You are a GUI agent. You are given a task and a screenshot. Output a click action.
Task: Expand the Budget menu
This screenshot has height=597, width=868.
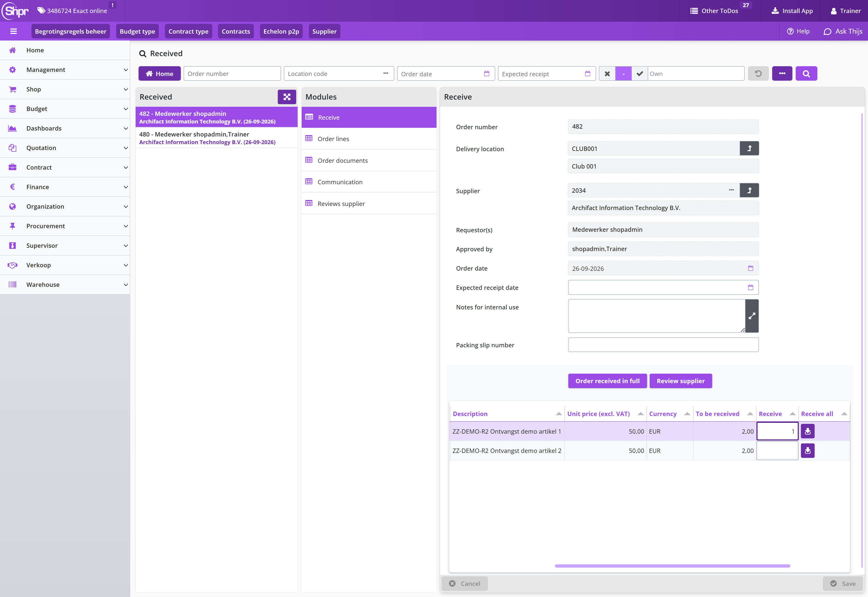tap(65, 109)
